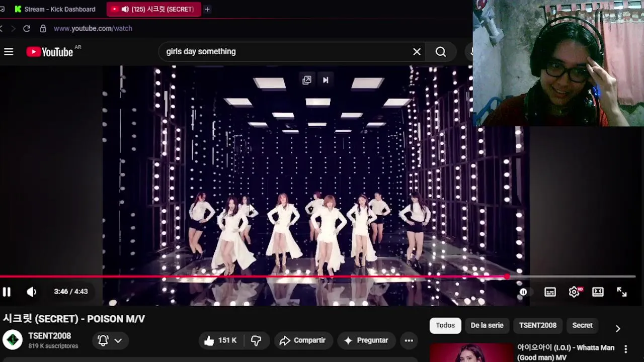This screenshot has height=362, width=644.
Task: Go forward in browser history
Action: point(13,29)
